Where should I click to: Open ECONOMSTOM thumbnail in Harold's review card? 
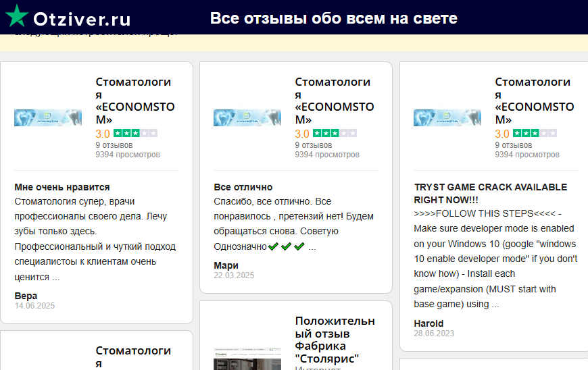click(x=447, y=117)
